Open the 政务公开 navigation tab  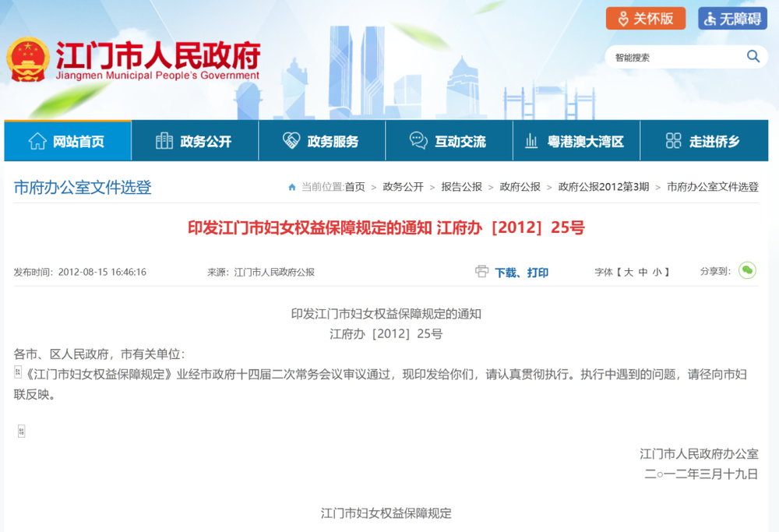[x=195, y=141]
